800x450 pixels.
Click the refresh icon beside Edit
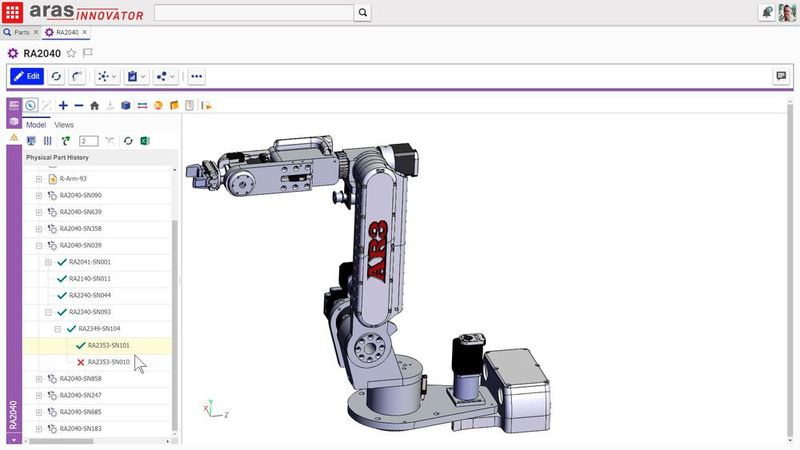click(x=57, y=76)
